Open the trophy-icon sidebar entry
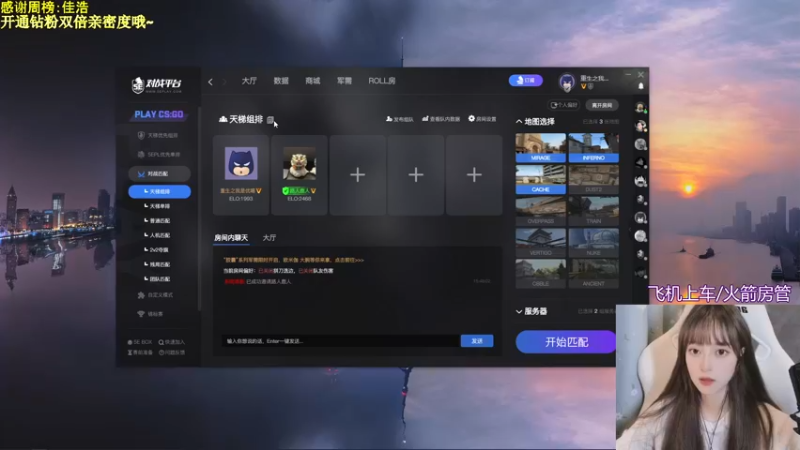 tap(151, 314)
